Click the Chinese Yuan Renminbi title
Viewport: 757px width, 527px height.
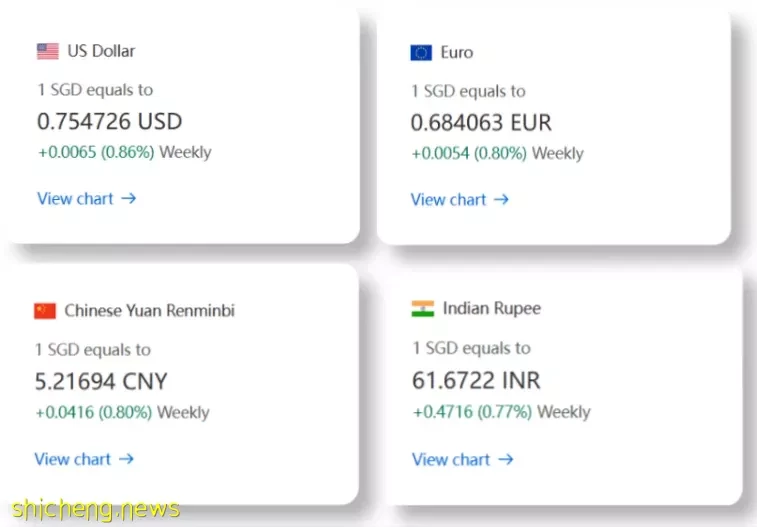click(150, 311)
